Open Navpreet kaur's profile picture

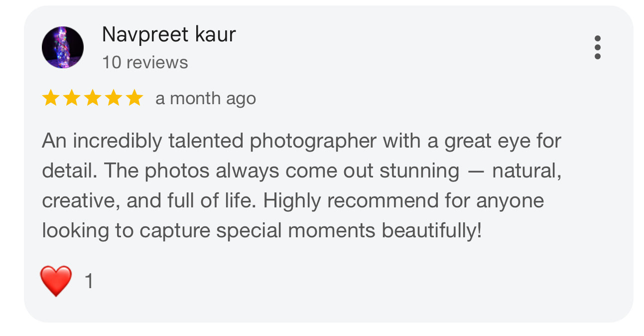(63, 47)
